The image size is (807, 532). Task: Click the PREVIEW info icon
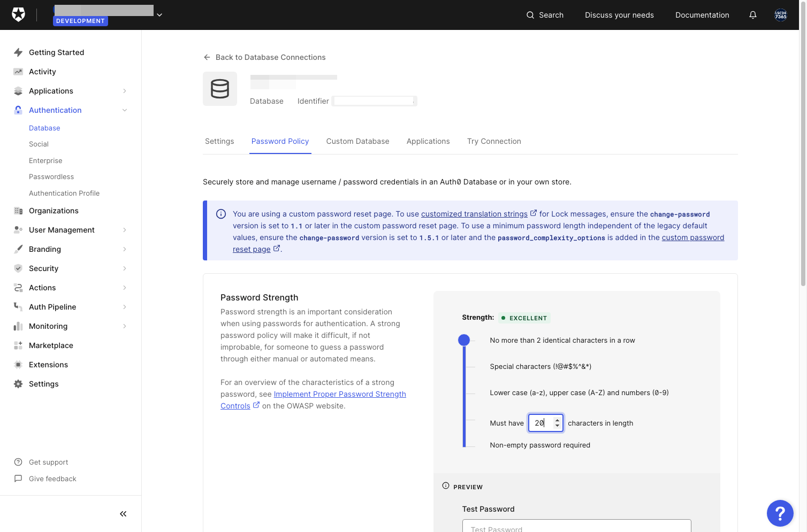[446, 486]
